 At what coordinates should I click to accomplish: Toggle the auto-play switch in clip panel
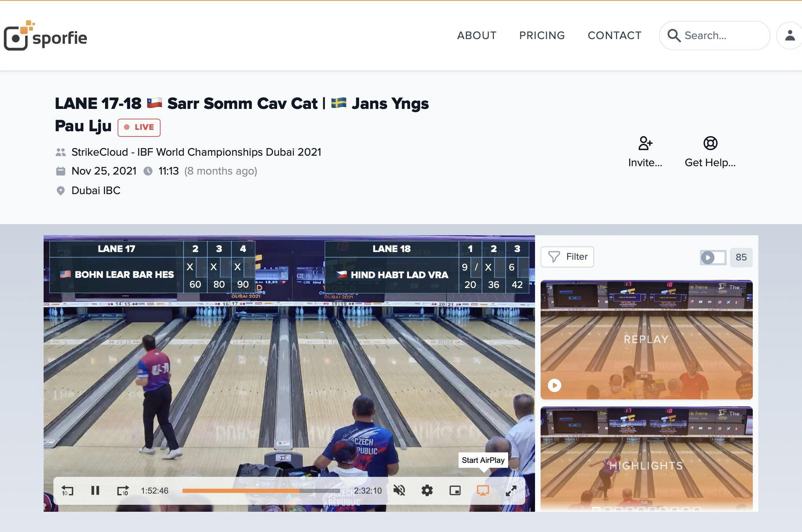(x=712, y=257)
